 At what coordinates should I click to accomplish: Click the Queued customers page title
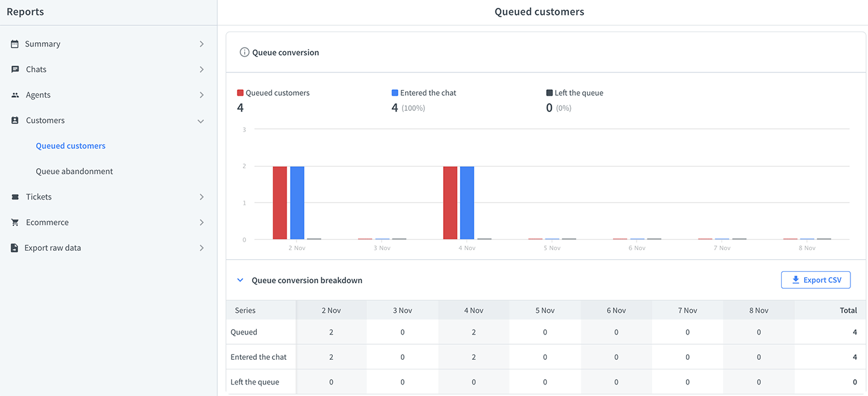[x=539, y=11]
